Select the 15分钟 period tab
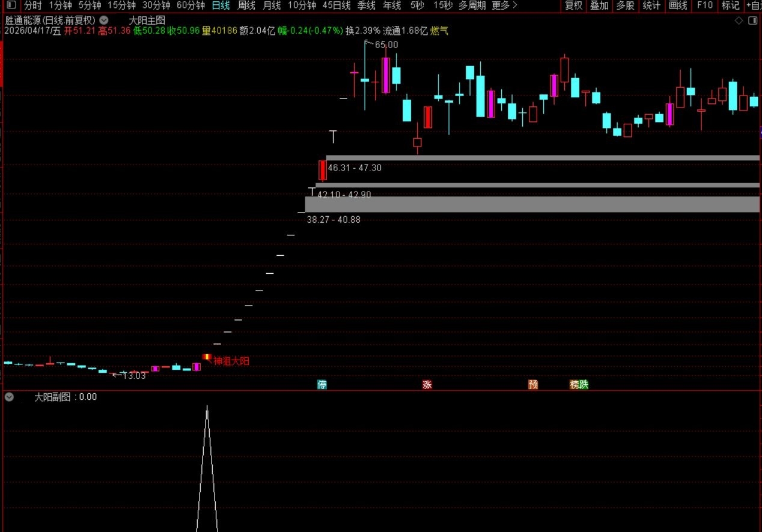 click(x=122, y=5)
